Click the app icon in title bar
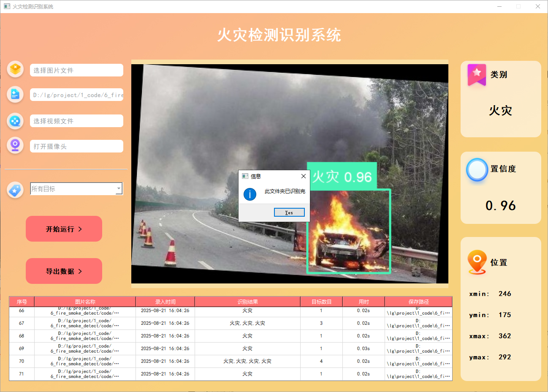 click(7, 6)
